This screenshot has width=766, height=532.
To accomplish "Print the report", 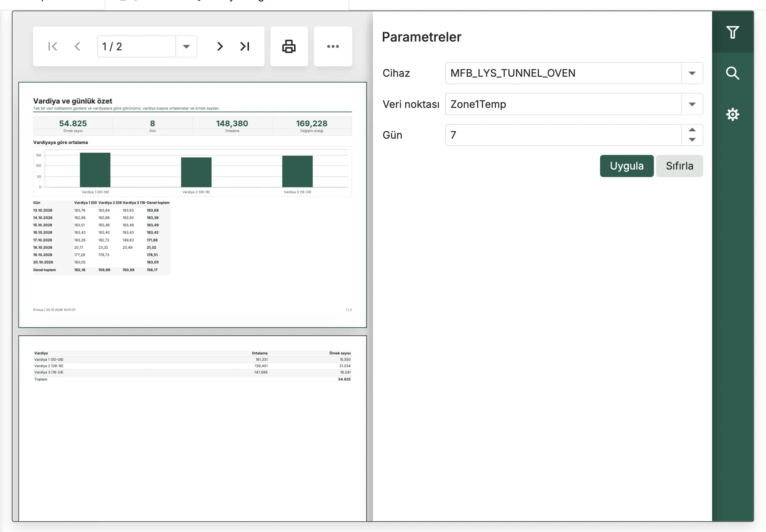I will point(289,46).
